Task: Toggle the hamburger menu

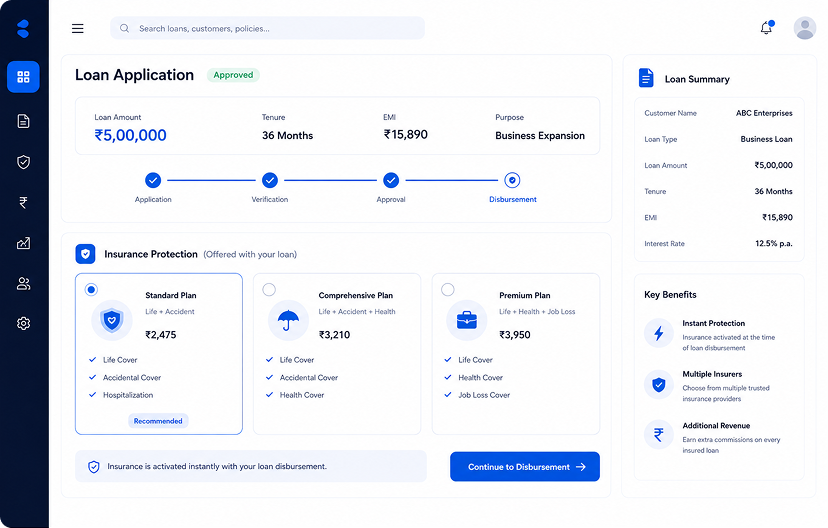Action: pyautogui.click(x=78, y=29)
